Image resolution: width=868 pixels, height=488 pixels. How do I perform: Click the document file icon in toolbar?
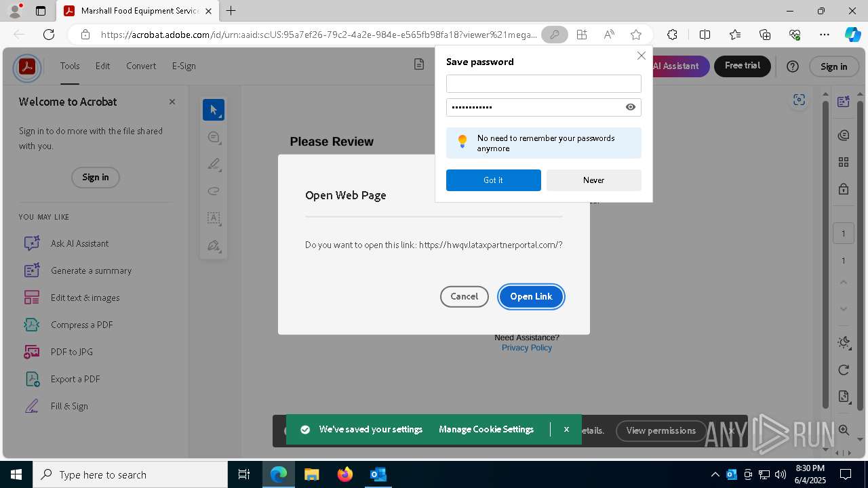(419, 64)
